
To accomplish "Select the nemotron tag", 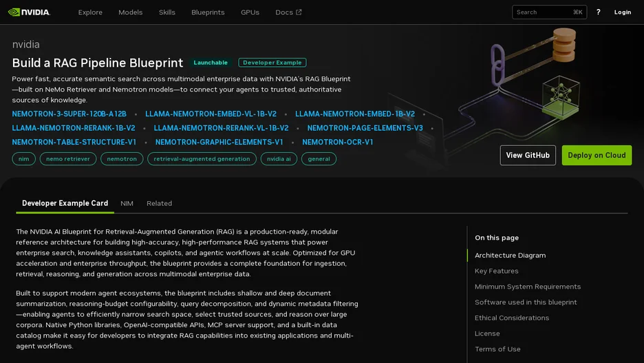I will click(x=122, y=158).
